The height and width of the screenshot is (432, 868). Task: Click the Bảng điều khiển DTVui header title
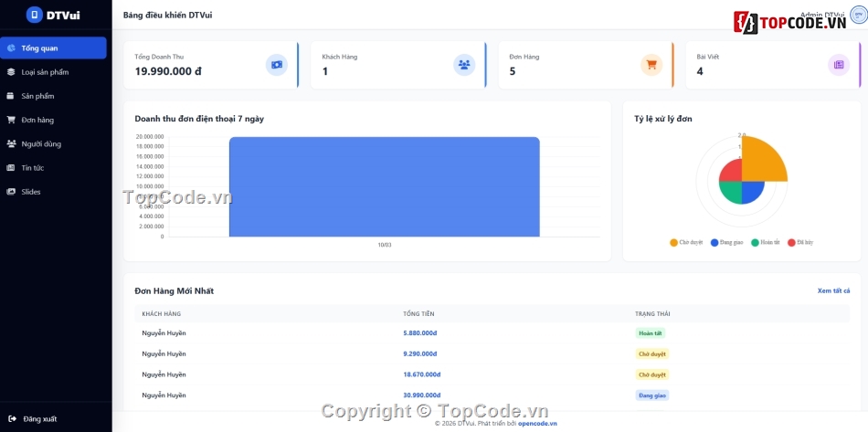click(168, 15)
